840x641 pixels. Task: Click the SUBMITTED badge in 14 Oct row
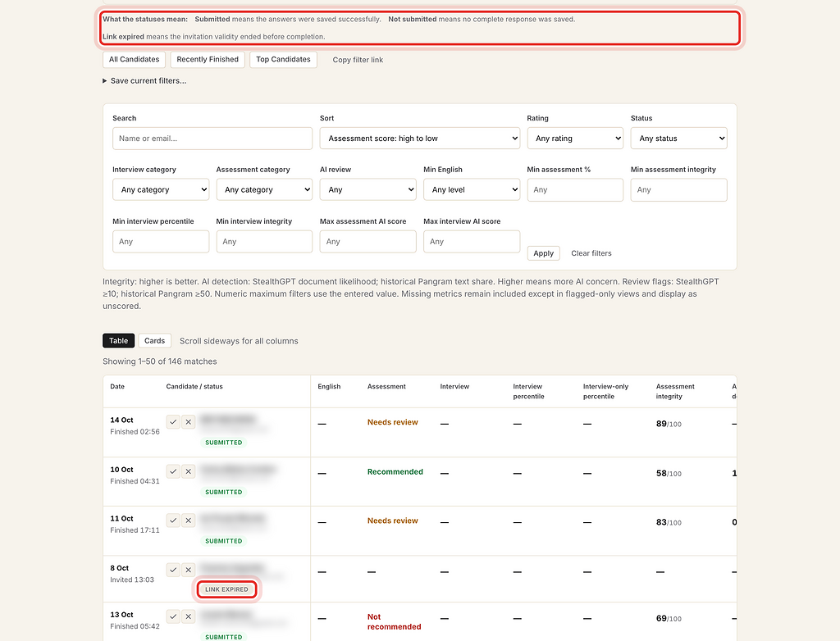223,443
